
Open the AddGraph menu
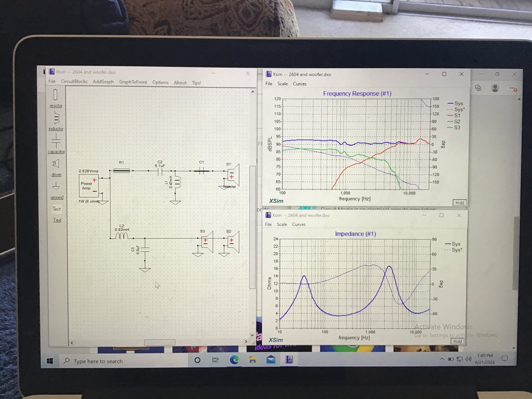click(103, 82)
